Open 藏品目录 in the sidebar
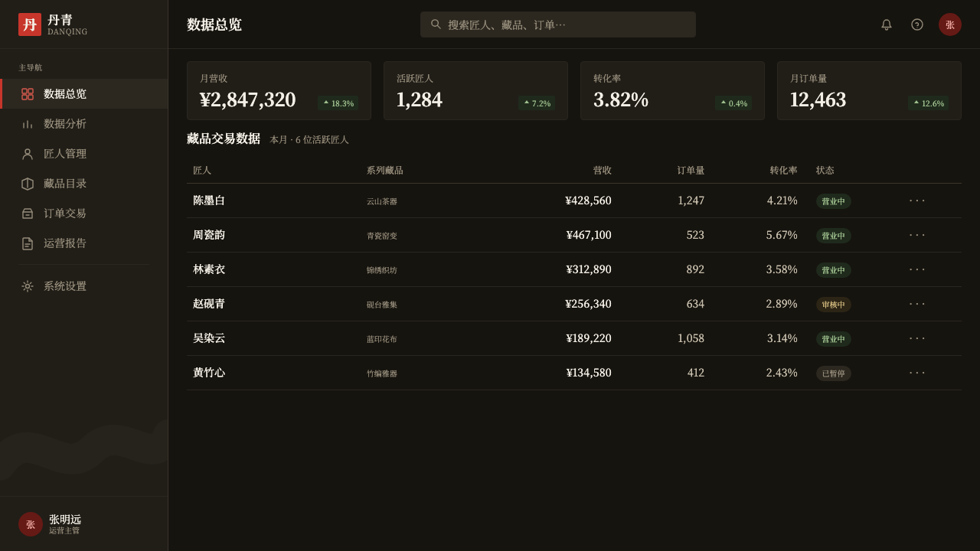The height and width of the screenshot is (551, 980). 84,184
